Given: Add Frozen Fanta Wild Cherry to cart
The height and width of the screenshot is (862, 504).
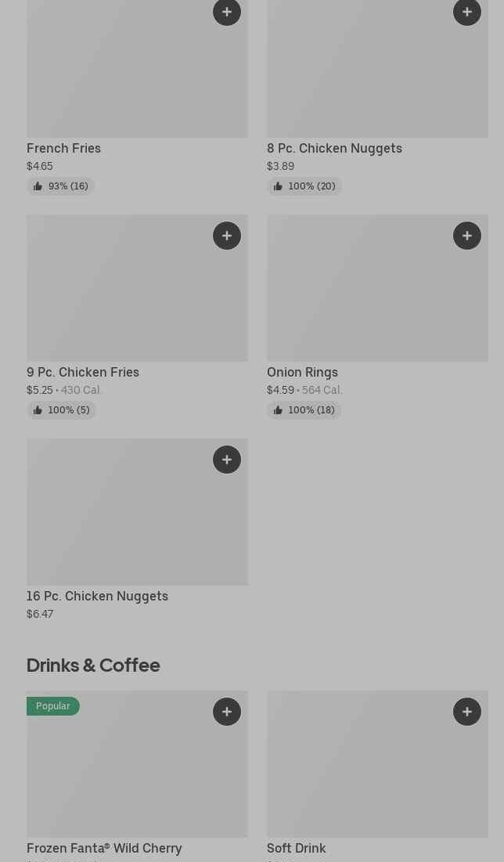Looking at the screenshot, I should coord(227,712).
